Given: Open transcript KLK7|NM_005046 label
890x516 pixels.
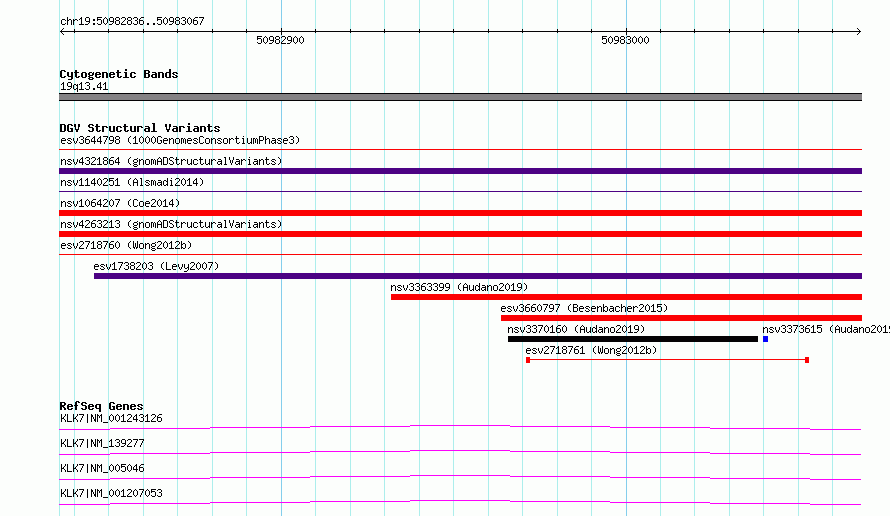Looking at the screenshot, I should [x=102, y=468].
